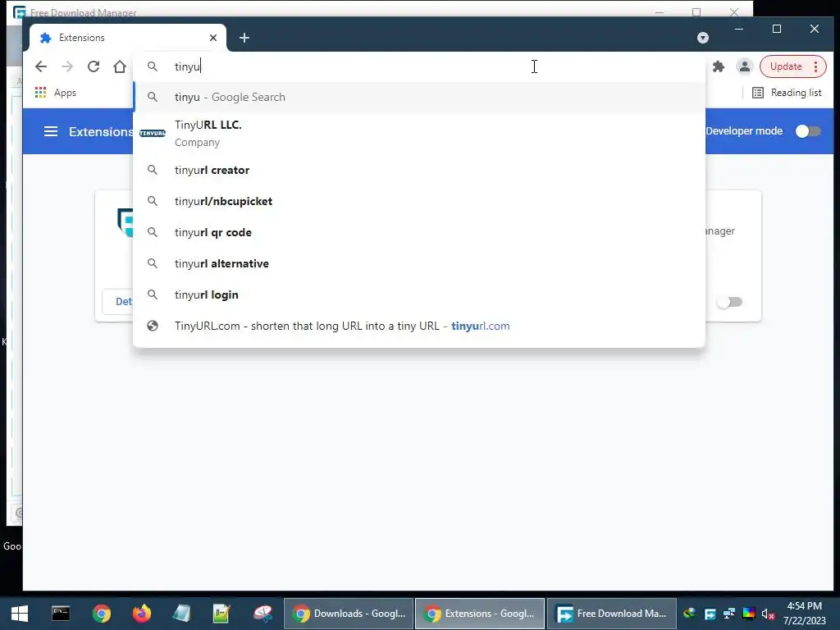Open the paint palette taskbar icon
Screen dimensions: 840x630
point(262,614)
